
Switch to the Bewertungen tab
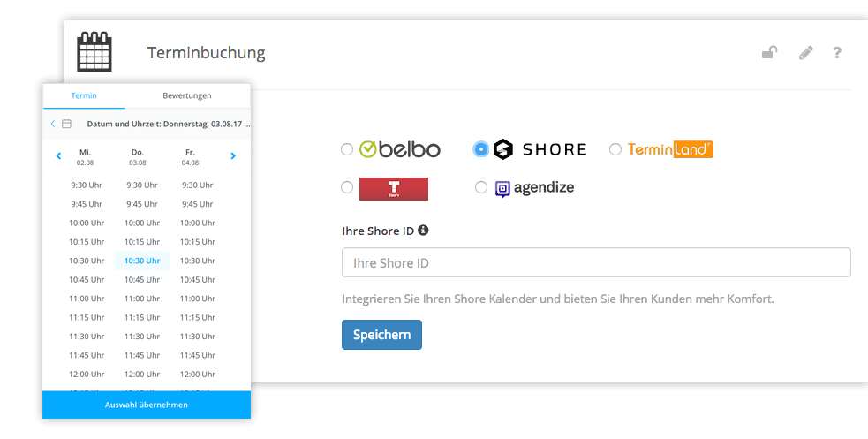(x=187, y=95)
